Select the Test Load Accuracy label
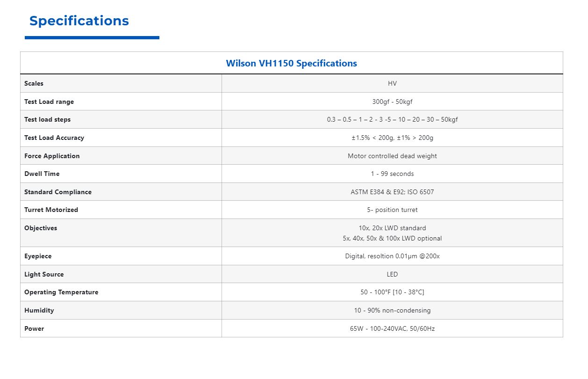The width and height of the screenshot is (588, 379). click(x=54, y=138)
